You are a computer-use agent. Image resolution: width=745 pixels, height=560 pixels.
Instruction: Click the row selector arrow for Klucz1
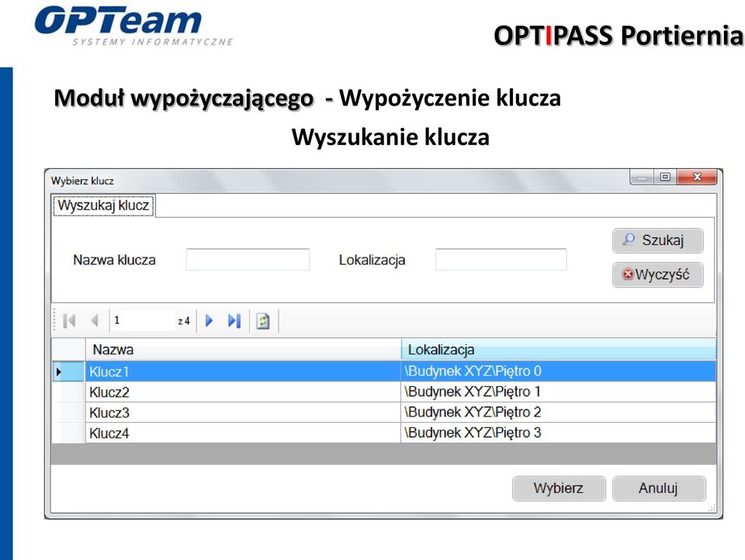pyautogui.click(x=68, y=372)
